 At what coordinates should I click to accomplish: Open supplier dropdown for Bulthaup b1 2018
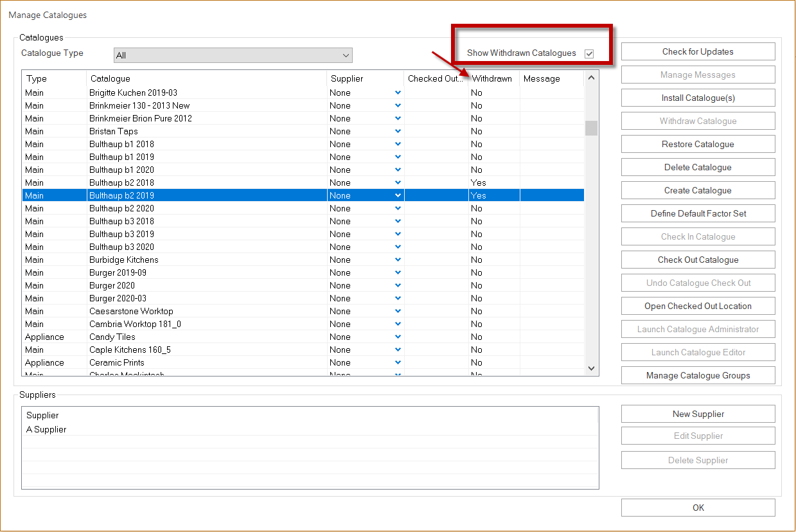pos(398,144)
